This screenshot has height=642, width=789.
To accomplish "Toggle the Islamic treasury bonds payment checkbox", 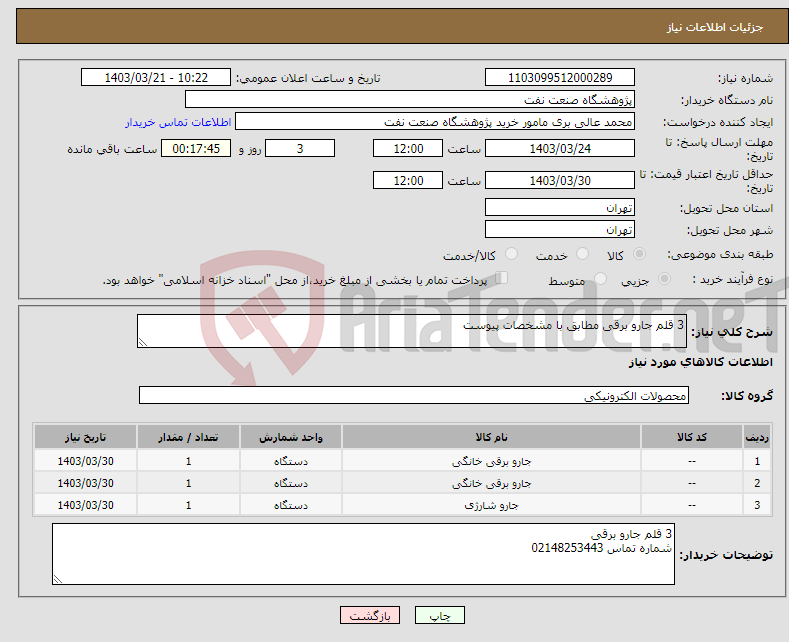I will point(501,278).
